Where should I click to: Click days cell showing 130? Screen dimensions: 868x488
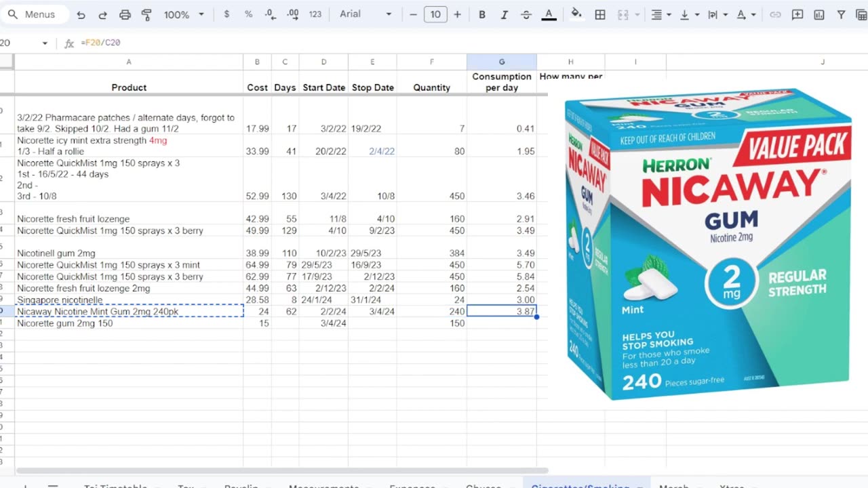click(x=285, y=180)
